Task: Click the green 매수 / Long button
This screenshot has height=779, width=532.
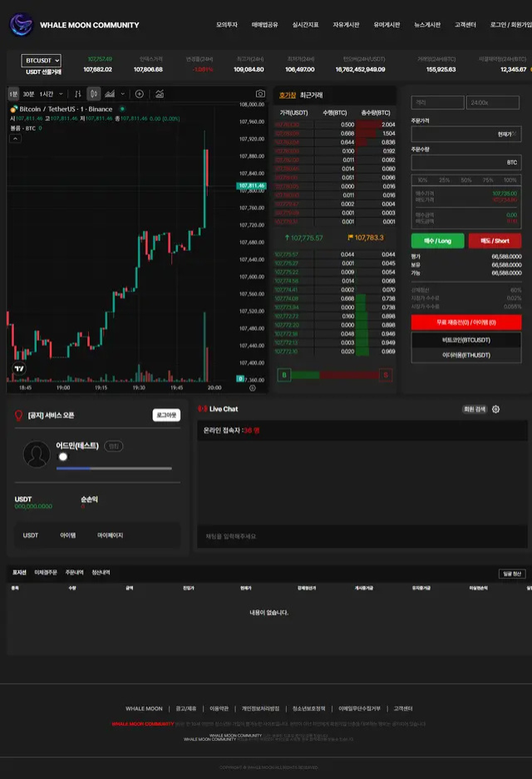Action: click(x=437, y=241)
